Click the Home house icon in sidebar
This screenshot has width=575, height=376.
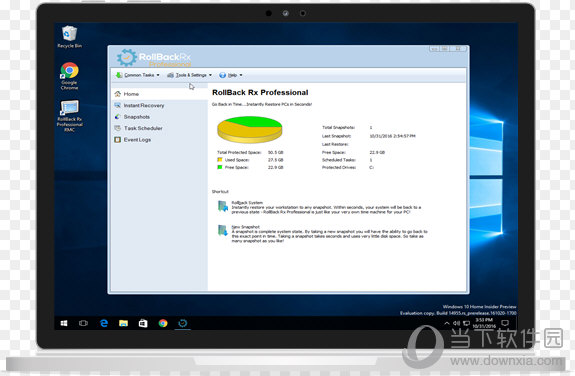click(x=118, y=94)
